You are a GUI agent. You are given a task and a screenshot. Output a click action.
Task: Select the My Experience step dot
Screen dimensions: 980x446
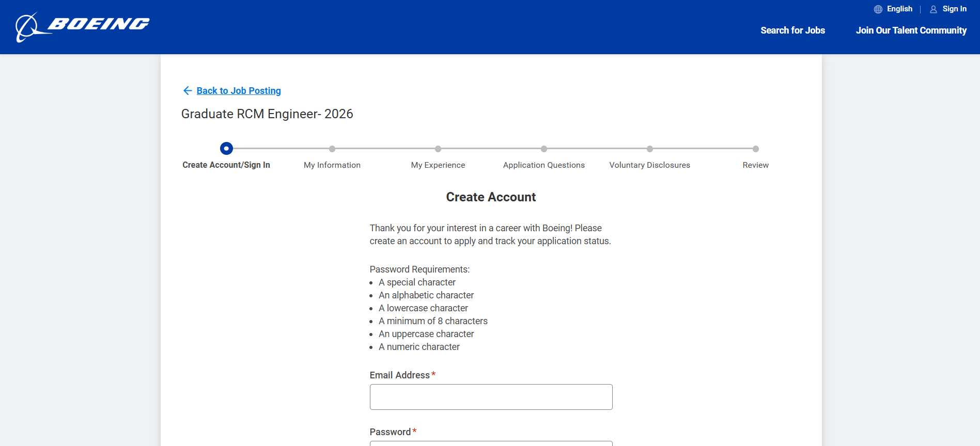pyautogui.click(x=438, y=149)
